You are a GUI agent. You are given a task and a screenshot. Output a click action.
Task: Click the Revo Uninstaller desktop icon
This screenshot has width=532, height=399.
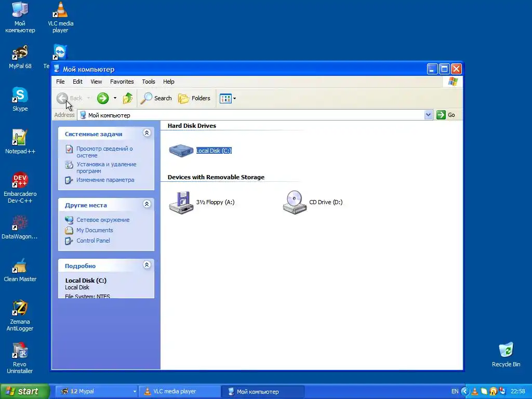point(20,358)
